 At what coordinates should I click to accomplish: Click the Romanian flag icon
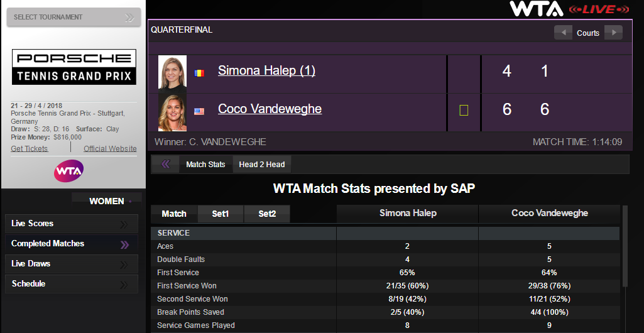click(199, 73)
